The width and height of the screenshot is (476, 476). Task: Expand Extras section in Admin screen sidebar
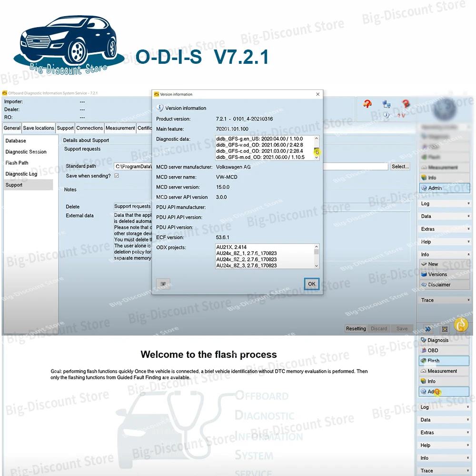pos(445,229)
